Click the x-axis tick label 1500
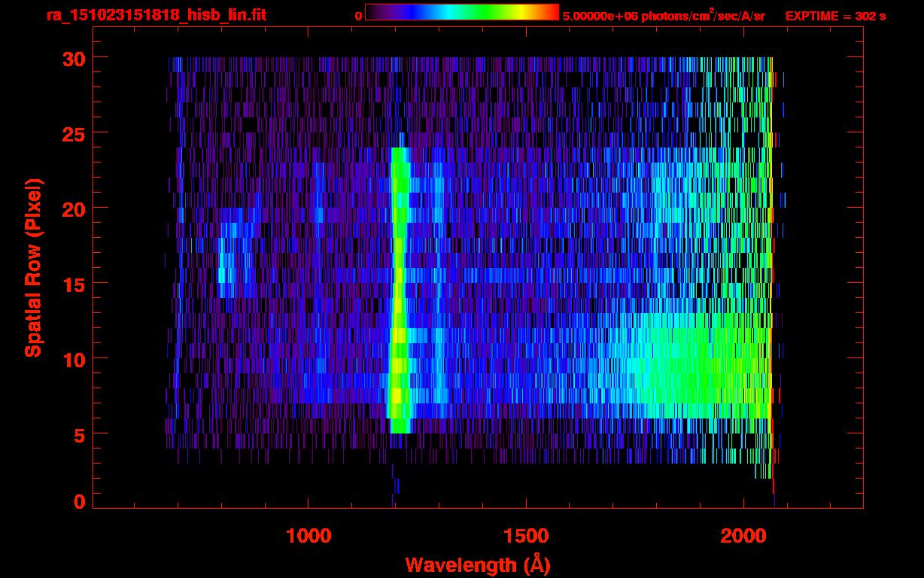 click(x=525, y=537)
